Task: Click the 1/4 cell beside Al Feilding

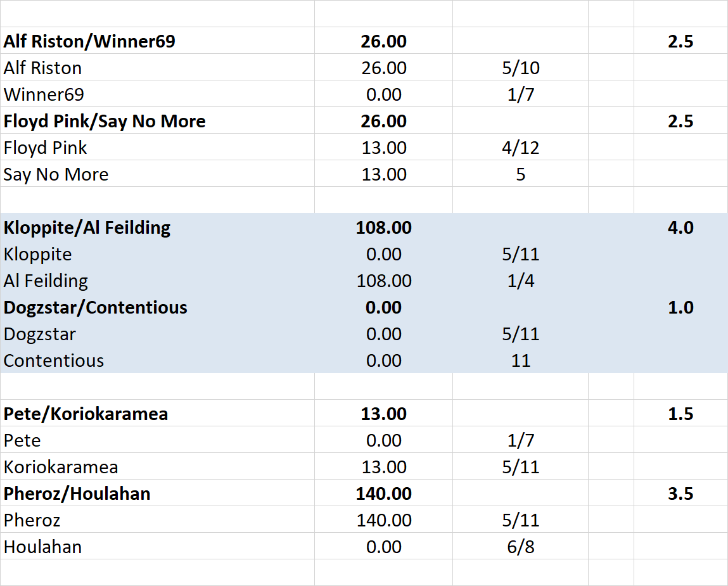Action: tap(520, 281)
